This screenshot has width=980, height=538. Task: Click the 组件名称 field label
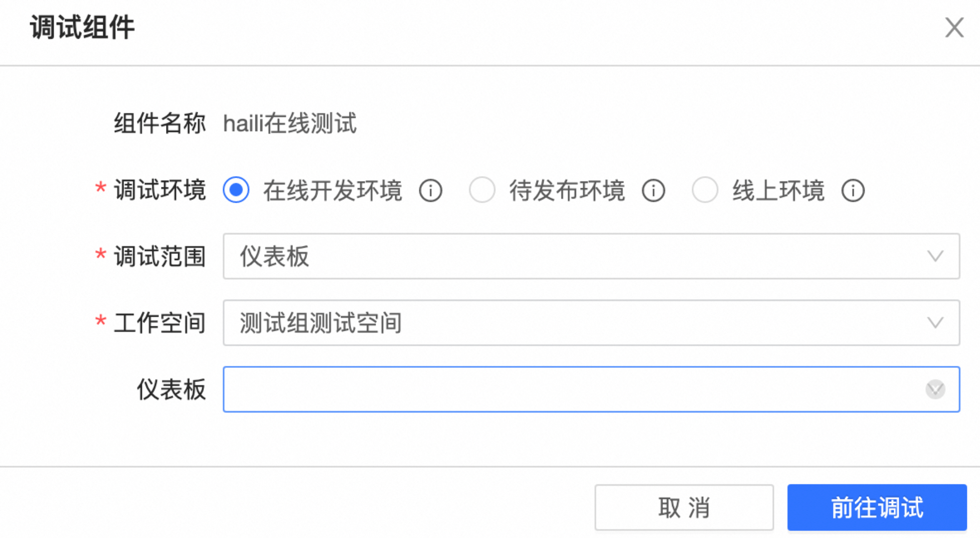(159, 123)
